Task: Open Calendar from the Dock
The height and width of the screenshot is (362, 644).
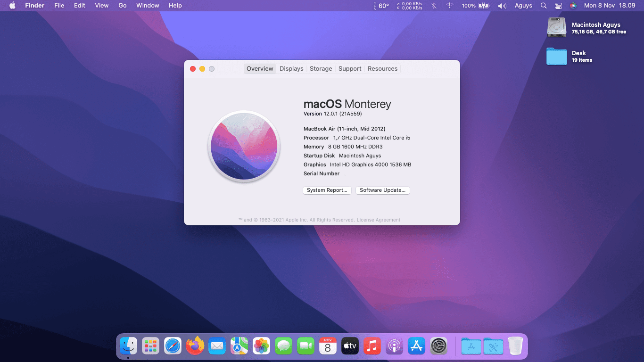Action: pos(328,346)
